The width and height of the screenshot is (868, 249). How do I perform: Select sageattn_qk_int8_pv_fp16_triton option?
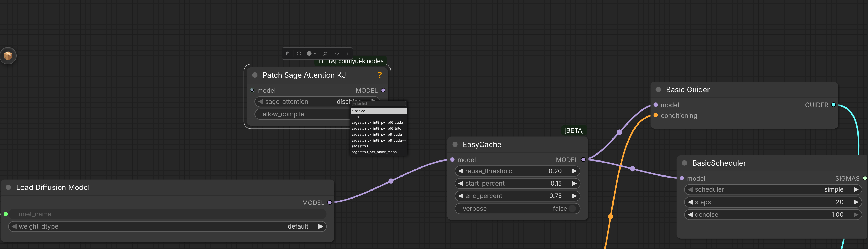point(379,128)
